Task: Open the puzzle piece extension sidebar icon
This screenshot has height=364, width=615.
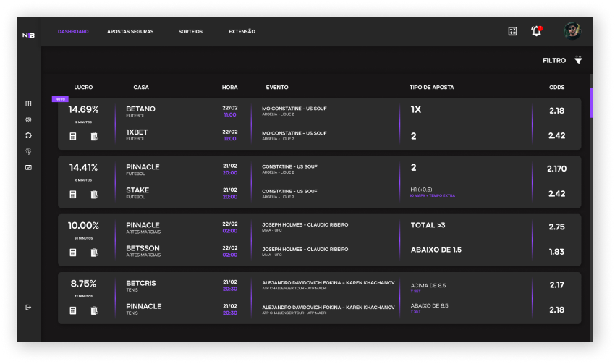Action: point(28,135)
